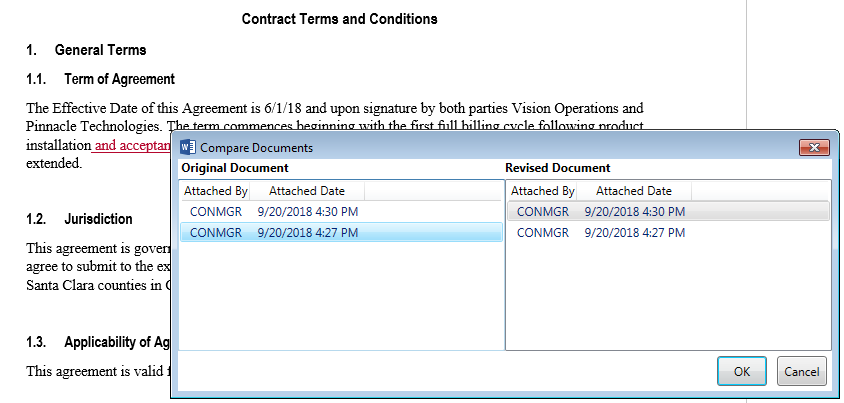
Task: Select the 4:30 PM entry under Original Document
Action: coord(273,212)
